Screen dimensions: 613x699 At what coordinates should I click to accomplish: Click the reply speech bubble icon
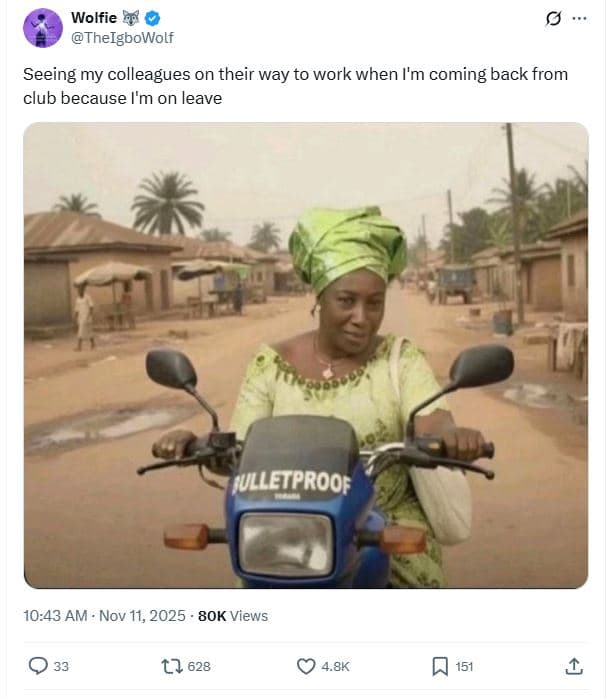coord(38,666)
